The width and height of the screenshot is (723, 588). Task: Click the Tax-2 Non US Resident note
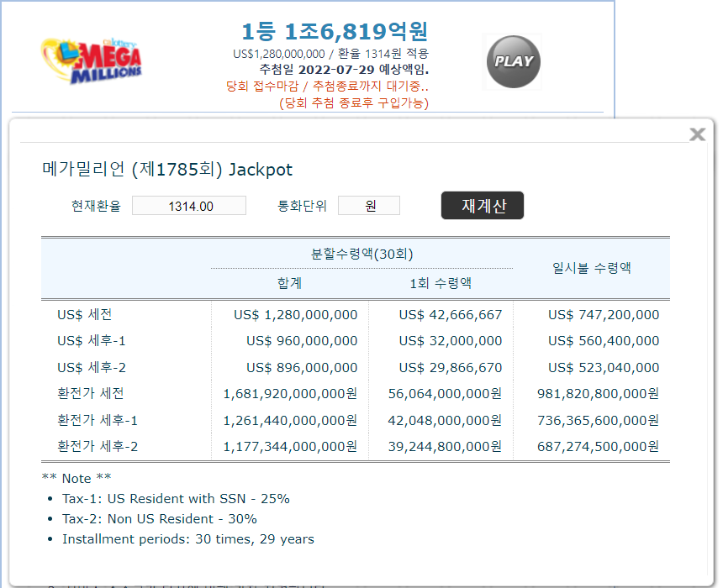[x=160, y=519]
